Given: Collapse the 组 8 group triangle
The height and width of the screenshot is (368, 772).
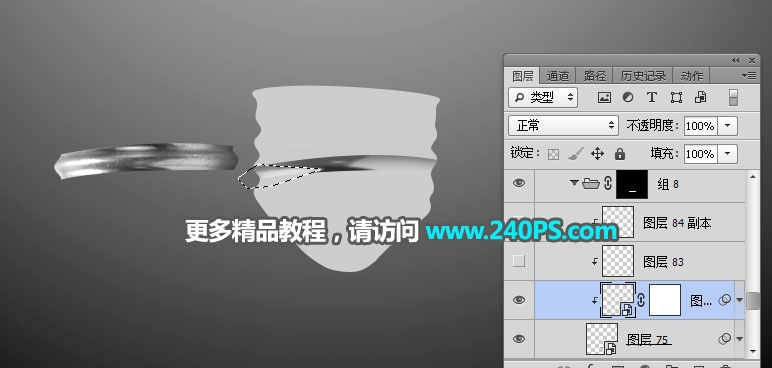Looking at the screenshot, I should [x=574, y=183].
